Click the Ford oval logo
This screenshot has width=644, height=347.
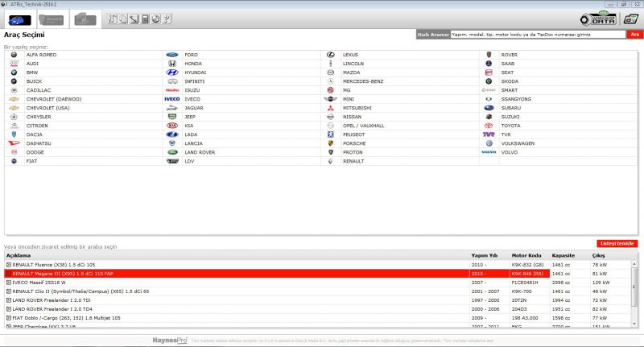[172, 55]
